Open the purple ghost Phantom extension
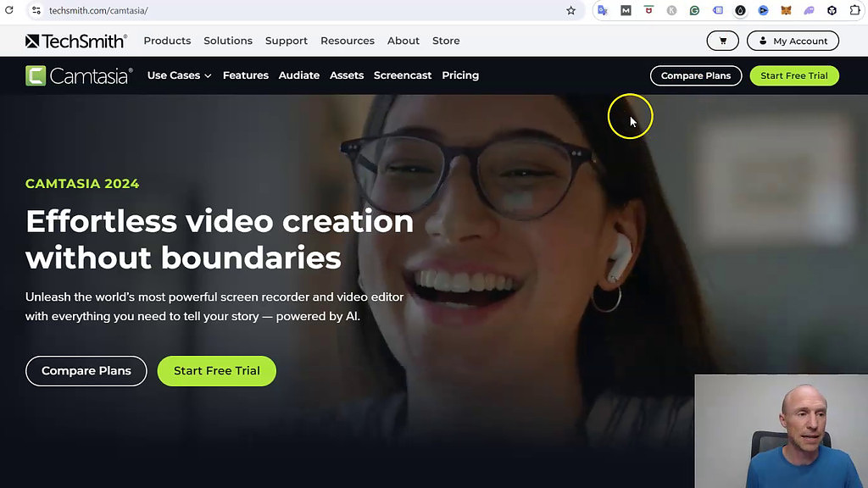 tap(809, 10)
